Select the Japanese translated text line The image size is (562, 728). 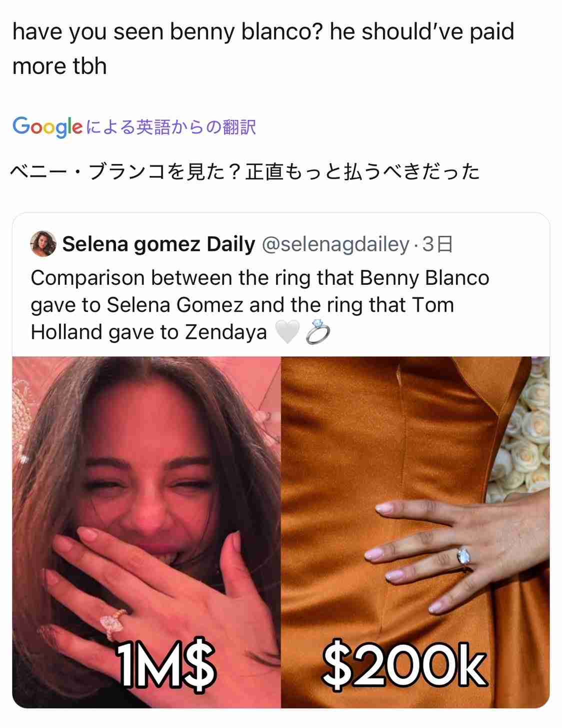click(245, 172)
